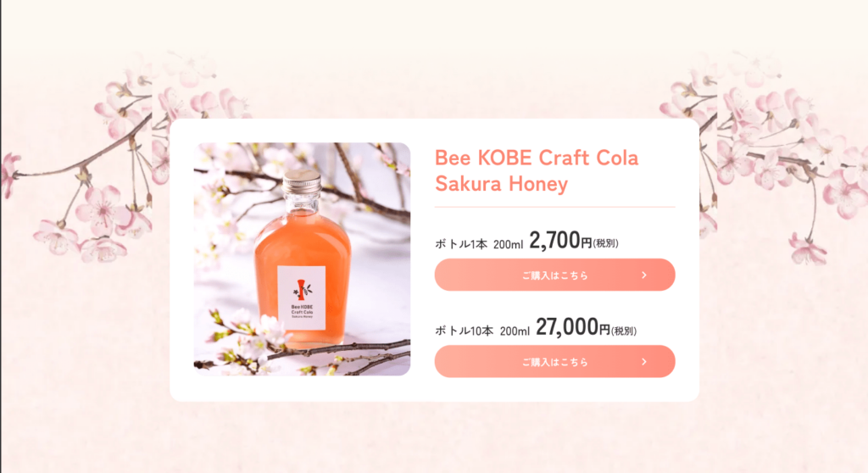The width and height of the screenshot is (868, 473).
Task: Select the Bee KOBE Craft Cola title line
Action: [x=537, y=158]
